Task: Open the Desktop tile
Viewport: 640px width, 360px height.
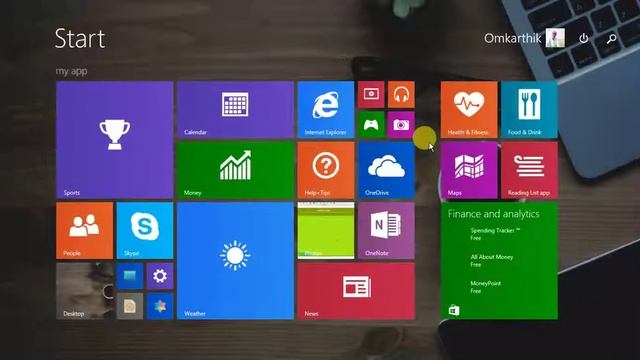Action: point(84,291)
